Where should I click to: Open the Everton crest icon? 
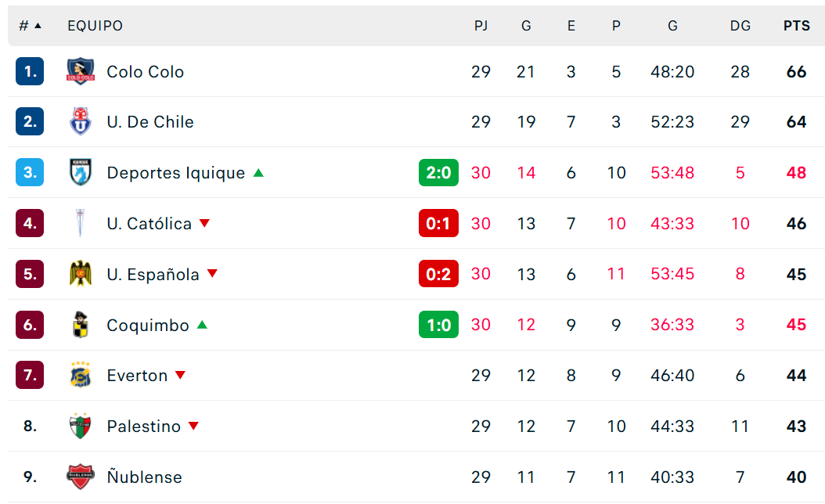(x=81, y=375)
